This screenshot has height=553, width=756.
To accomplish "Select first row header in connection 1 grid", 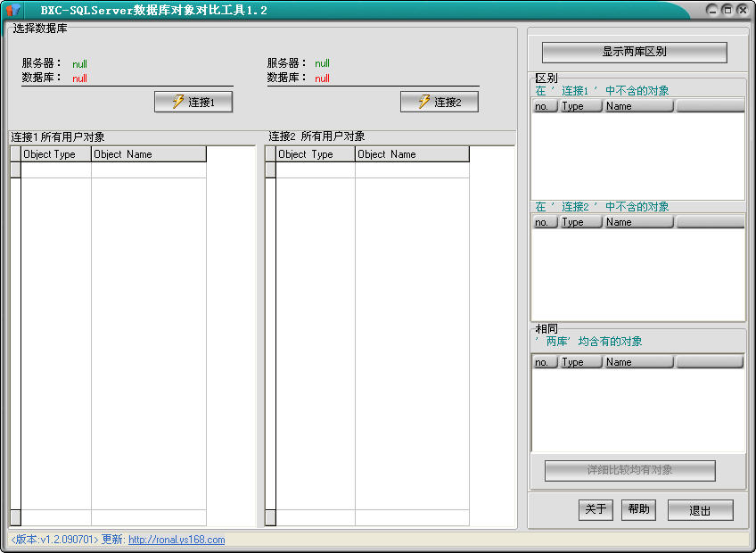I will [15, 169].
